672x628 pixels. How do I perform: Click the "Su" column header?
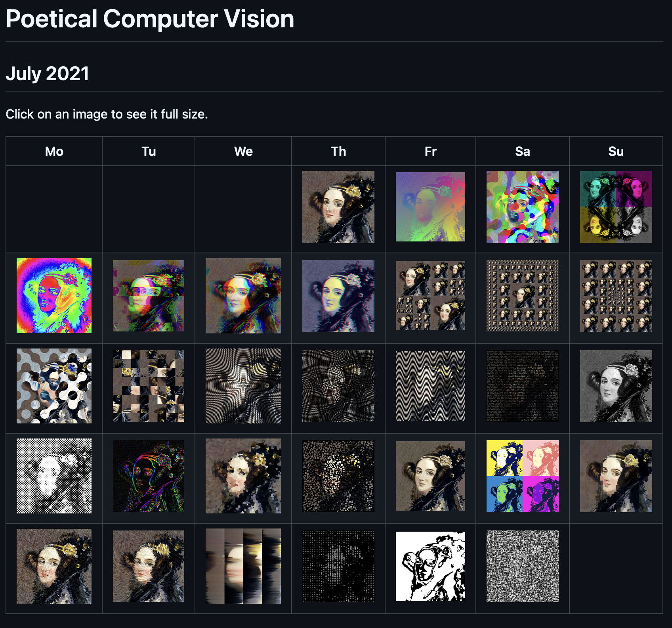tap(616, 151)
